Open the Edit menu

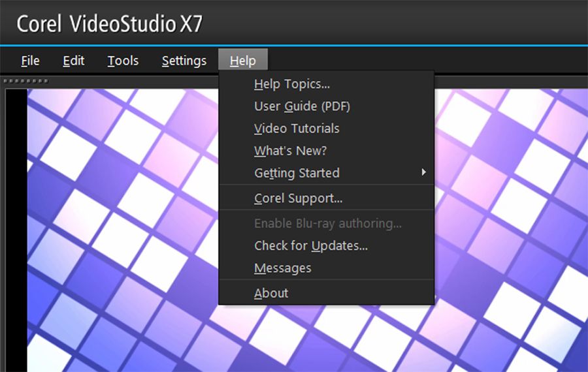click(x=74, y=61)
